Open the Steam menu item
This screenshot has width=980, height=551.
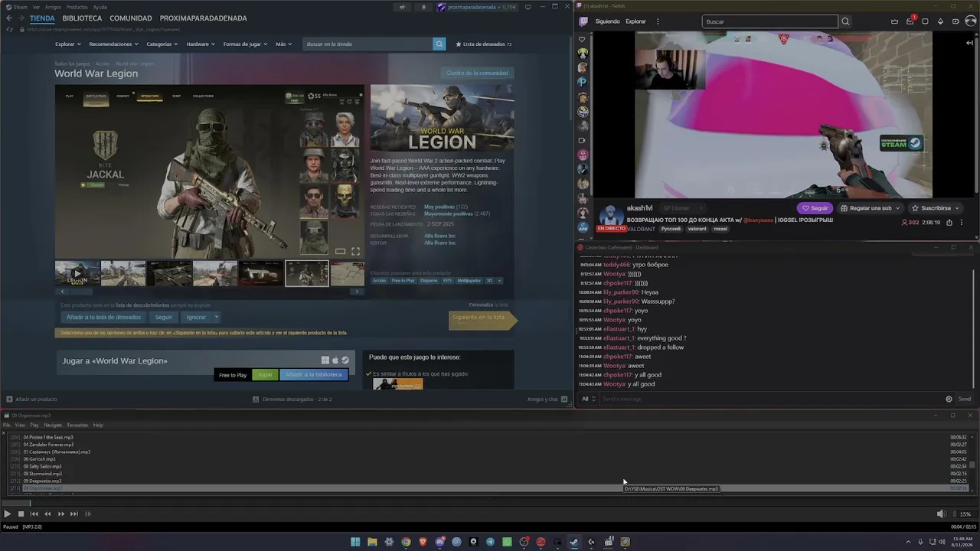point(21,7)
